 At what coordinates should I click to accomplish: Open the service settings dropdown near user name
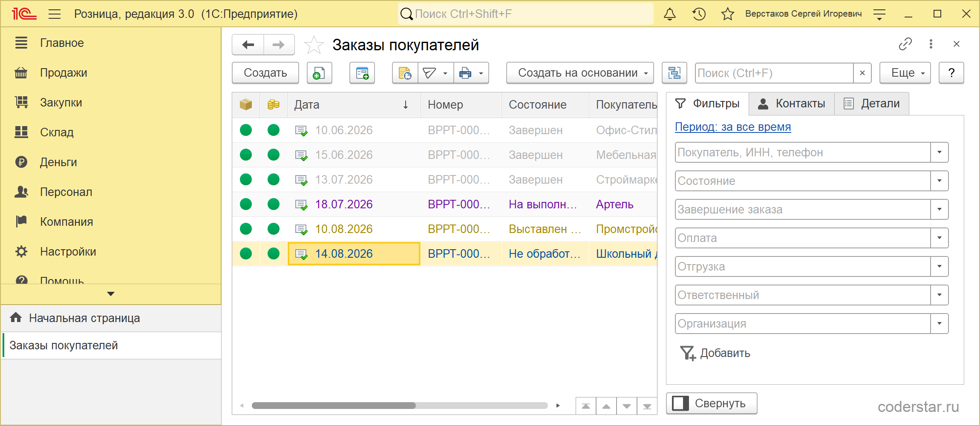(879, 14)
